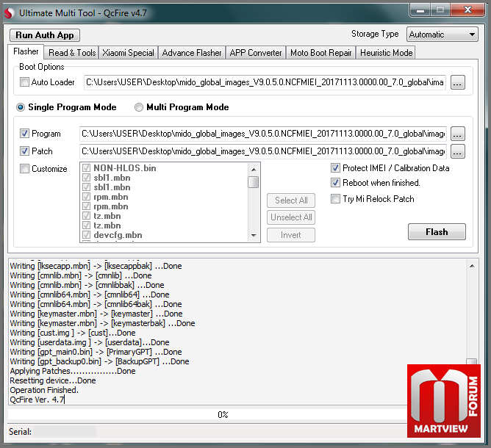Toggle Reboot when finished
491x448 pixels.
coord(335,182)
